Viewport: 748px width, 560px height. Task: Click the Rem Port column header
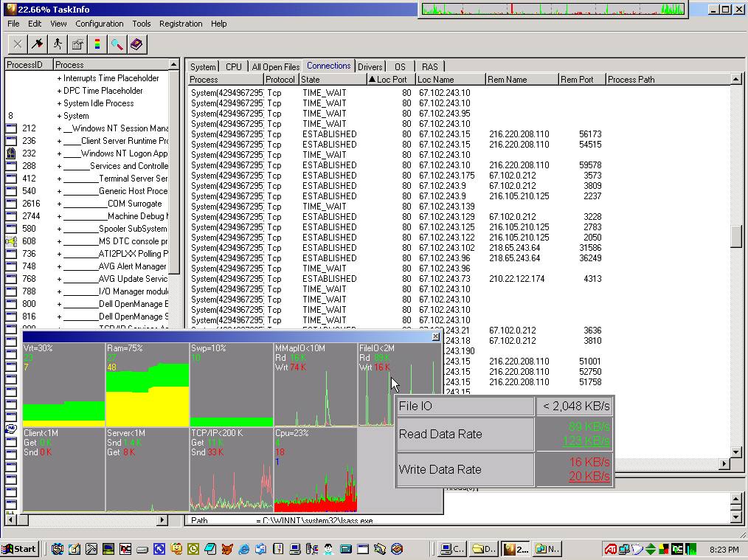pos(582,80)
